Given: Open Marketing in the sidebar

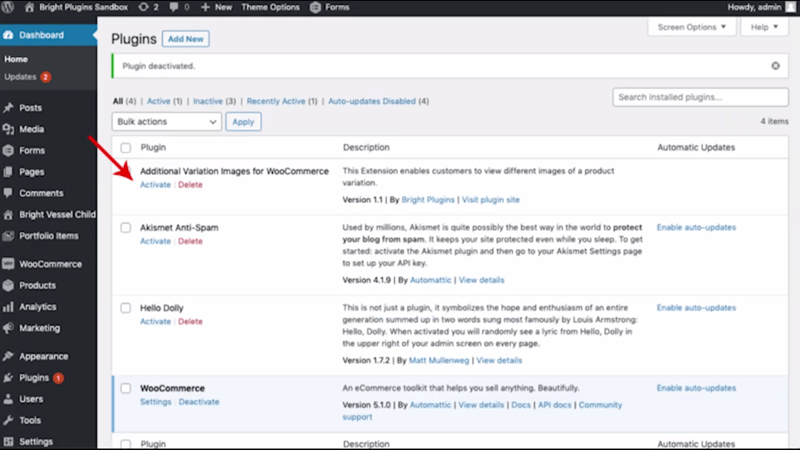Looking at the screenshot, I should coord(39,329).
